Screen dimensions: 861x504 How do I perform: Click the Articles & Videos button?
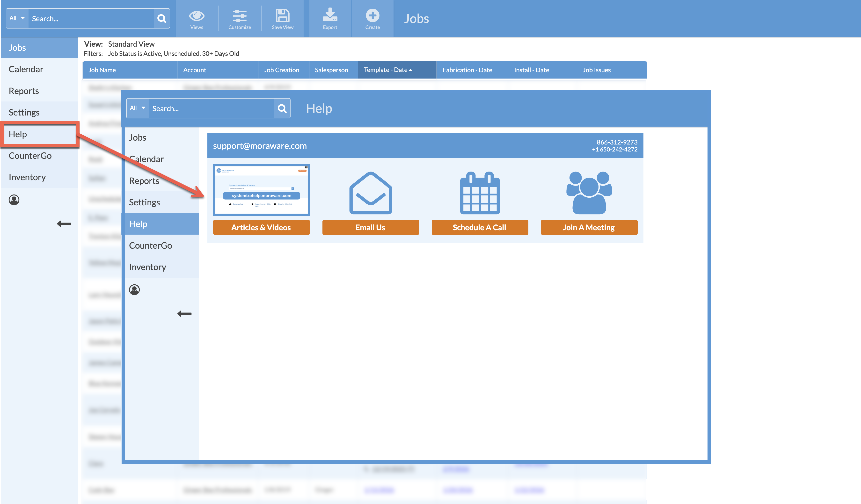pyautogui.click(x=261, y=227)
